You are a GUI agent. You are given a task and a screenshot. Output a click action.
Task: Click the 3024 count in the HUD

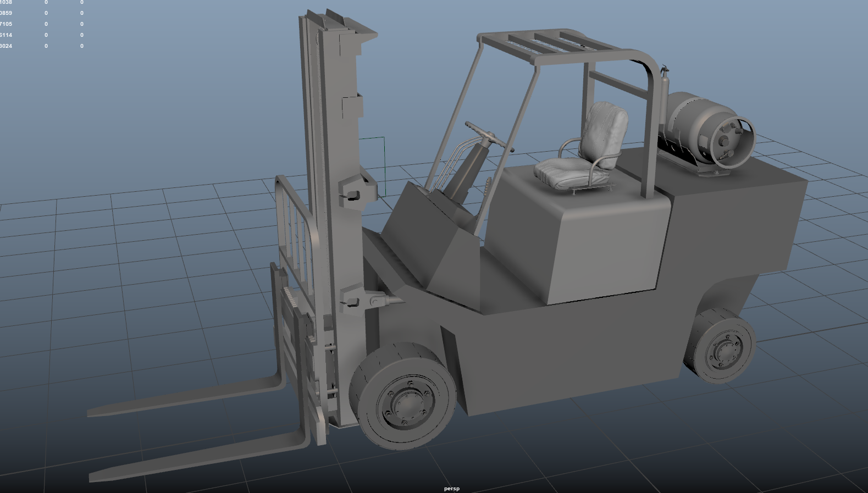6,46
